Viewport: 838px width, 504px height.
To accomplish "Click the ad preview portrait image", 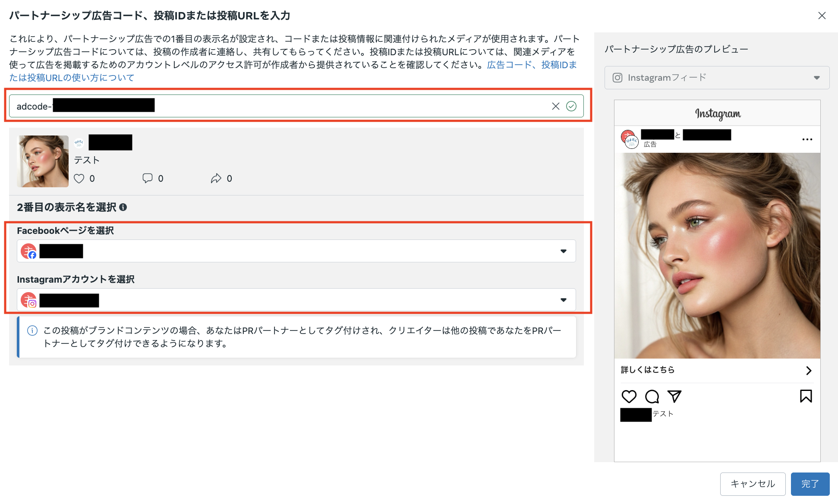I will [717, 255].
